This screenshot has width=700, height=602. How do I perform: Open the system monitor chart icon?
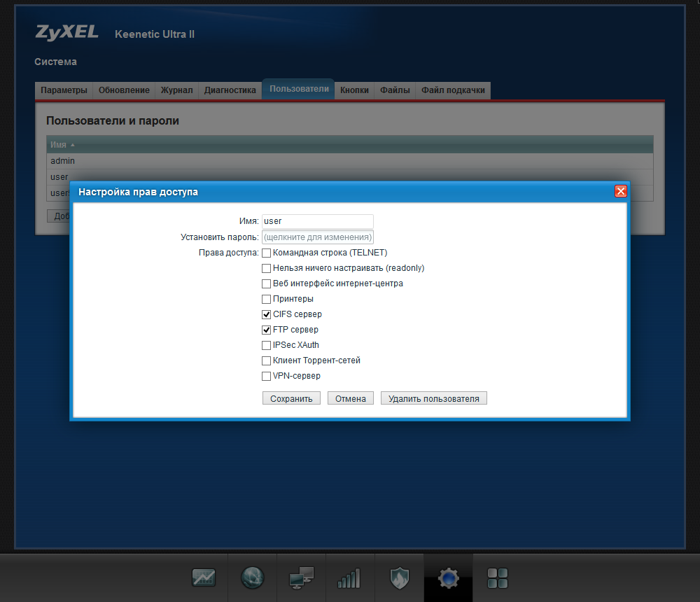point(204,578)
